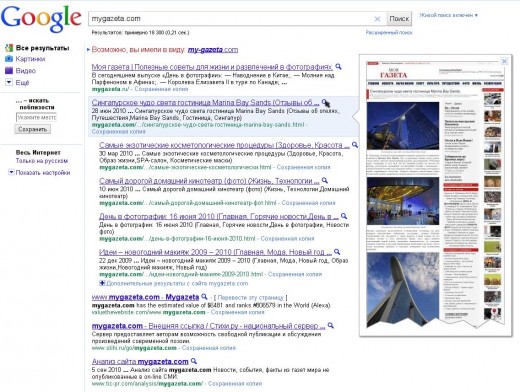The image size is (520, 392).
Task: Open Живой поиск включен dropdown
Action: (x=448, y=15)
